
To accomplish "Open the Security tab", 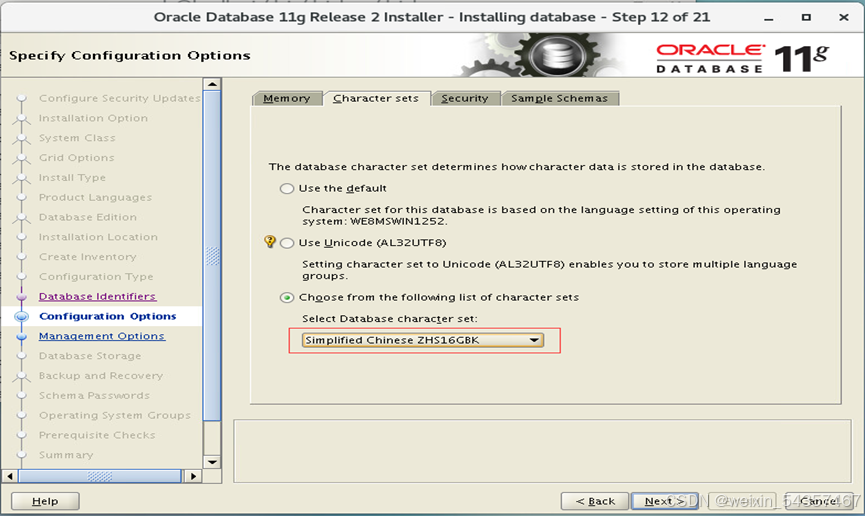I will tap(464, 98).
